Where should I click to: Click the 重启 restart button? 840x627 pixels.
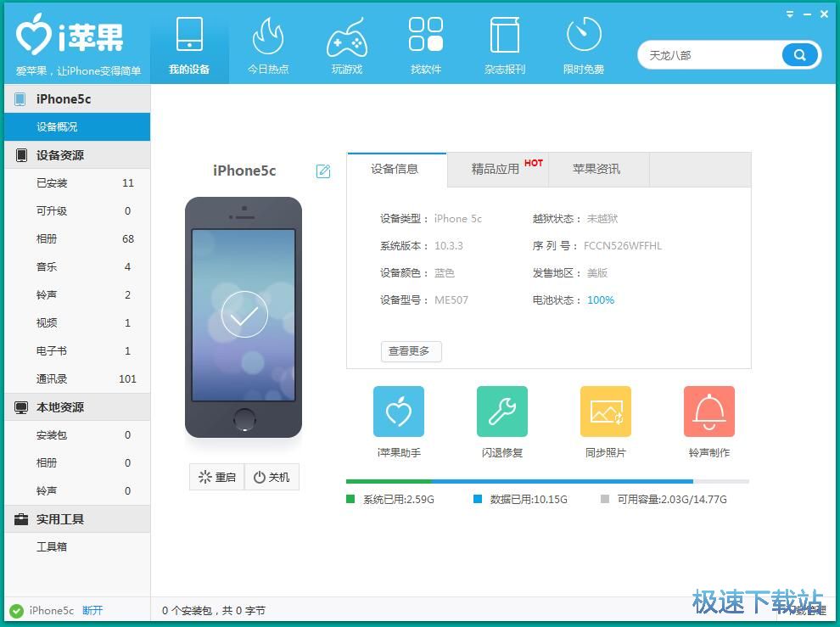coord(217,477)
